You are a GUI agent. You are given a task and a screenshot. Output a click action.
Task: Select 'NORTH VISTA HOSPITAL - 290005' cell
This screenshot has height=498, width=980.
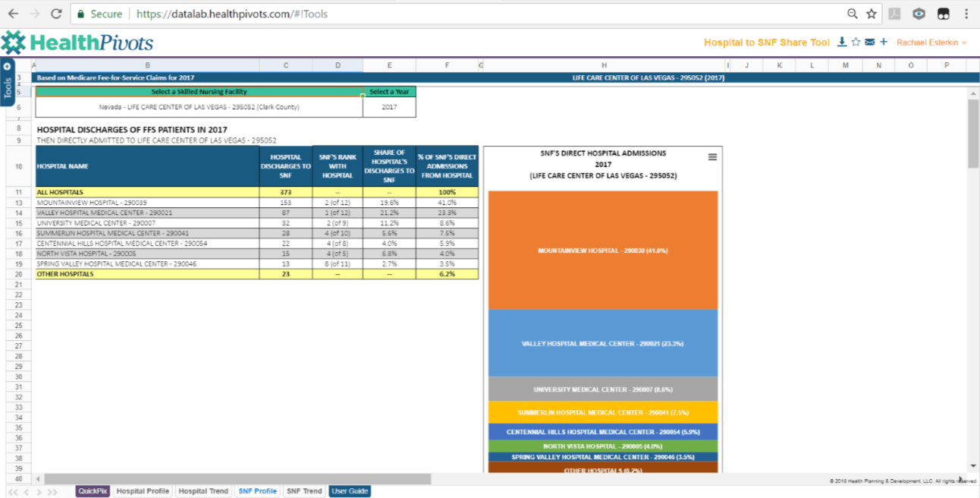pyautogui.click(x=147, y=254)
